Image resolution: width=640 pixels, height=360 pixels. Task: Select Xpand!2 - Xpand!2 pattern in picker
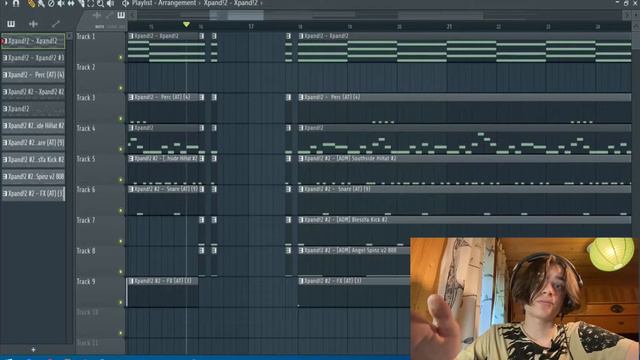point(33,41)
